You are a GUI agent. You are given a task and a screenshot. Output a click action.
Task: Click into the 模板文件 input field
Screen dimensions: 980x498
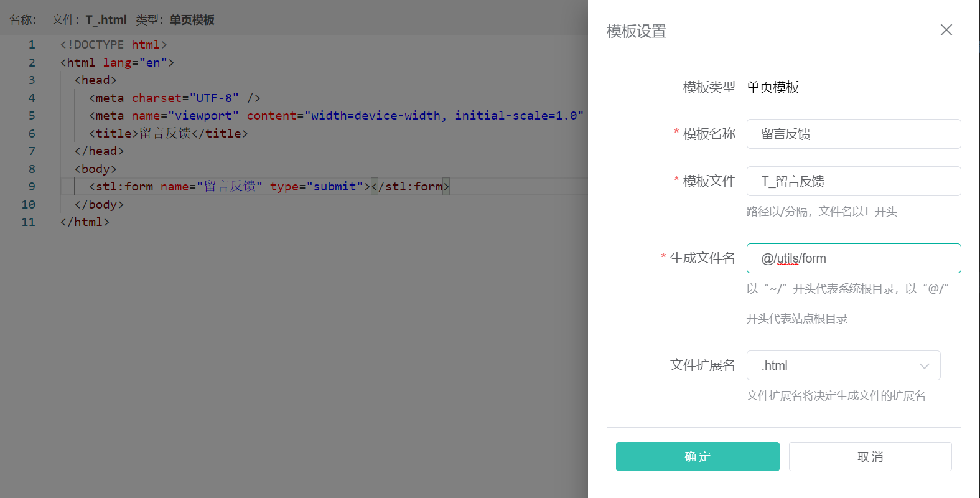[x=853, y=181]
